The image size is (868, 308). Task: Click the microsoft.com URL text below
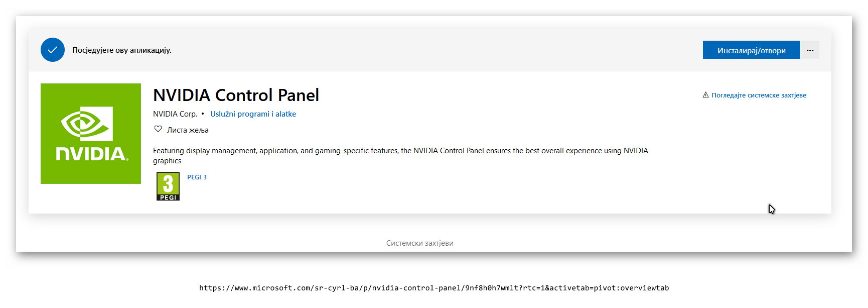pos(434,288)
